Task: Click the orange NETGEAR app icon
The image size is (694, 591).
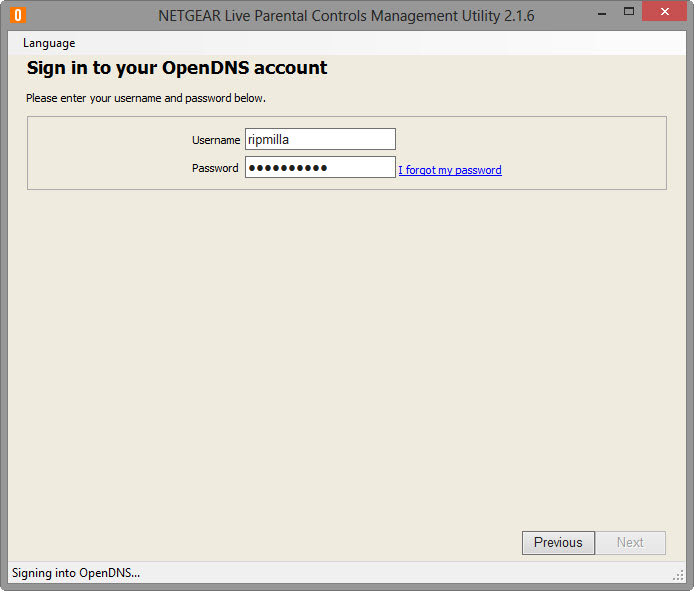Action: (18, 15)
